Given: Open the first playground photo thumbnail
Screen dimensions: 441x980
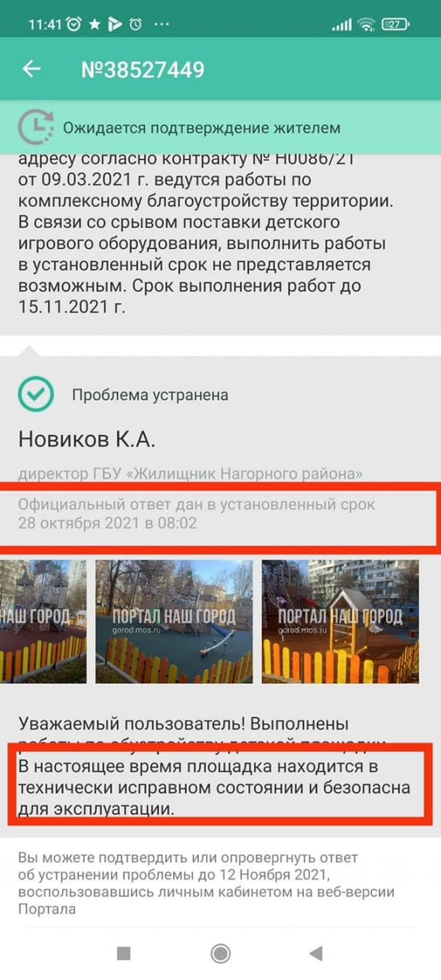Looking at the screenshot, I should point(44,621).
